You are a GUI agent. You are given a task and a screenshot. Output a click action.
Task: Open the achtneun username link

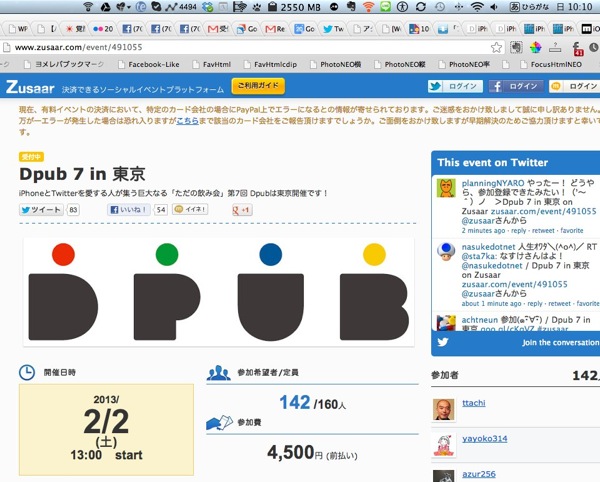479,320
